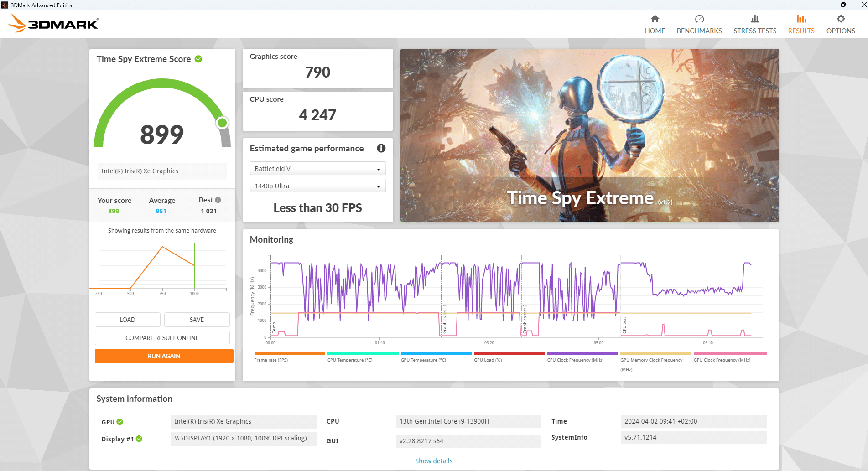Click the info icon beside the Best score

pos(218,200)
